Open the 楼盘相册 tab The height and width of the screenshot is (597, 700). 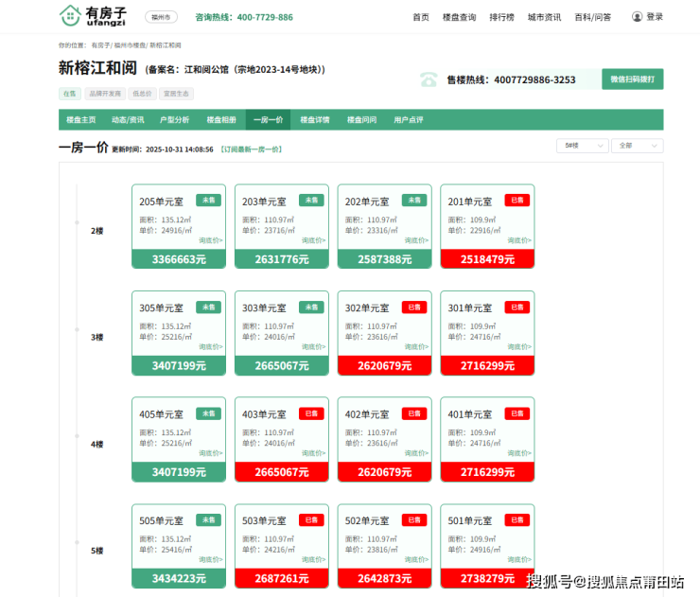click(221, 120)
